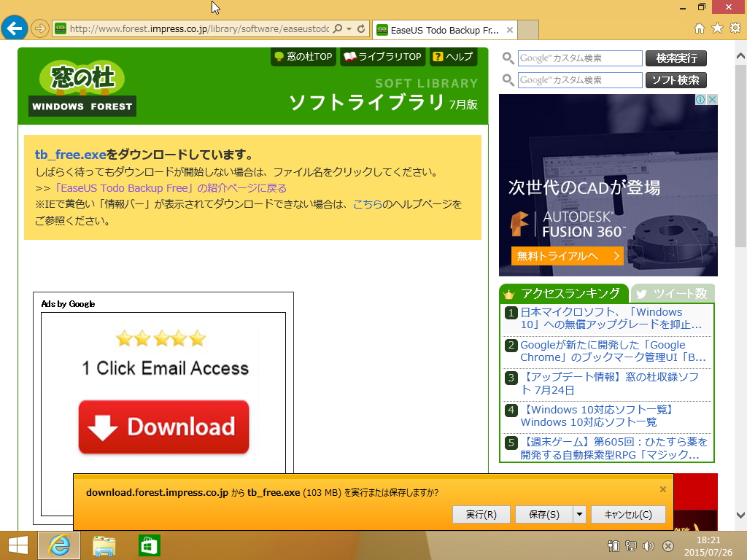Click the Home icon in the toolbar
The height and width of the screenshot is (560, 747).
click(700, 29)
